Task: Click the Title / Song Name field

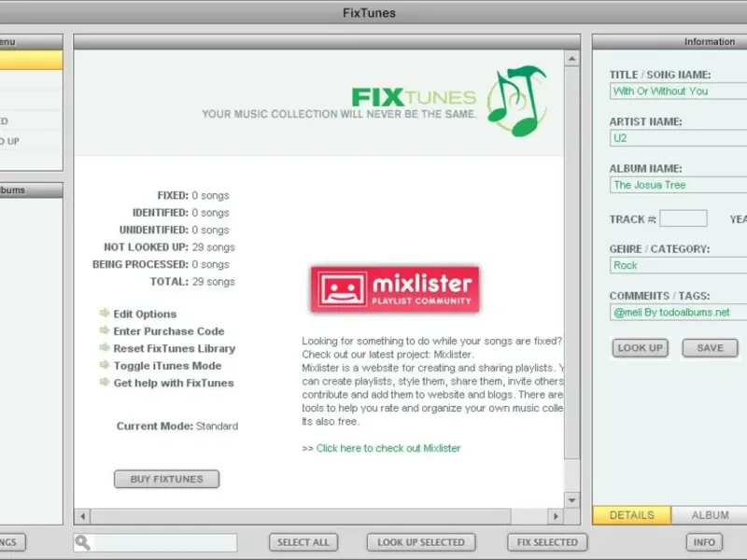Action: pos(679,91)
